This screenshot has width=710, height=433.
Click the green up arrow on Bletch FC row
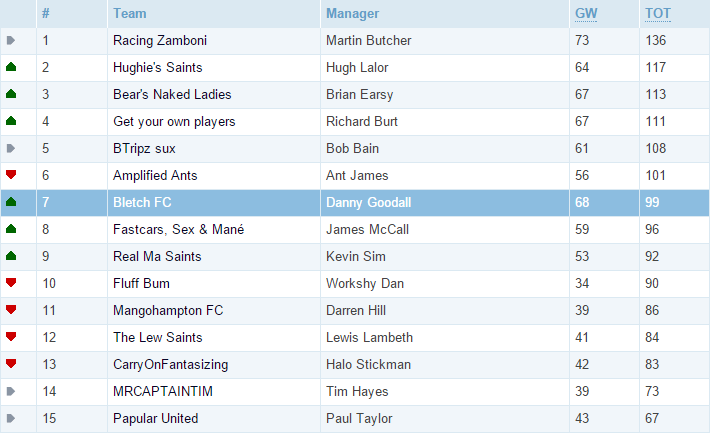click(11, 202)
